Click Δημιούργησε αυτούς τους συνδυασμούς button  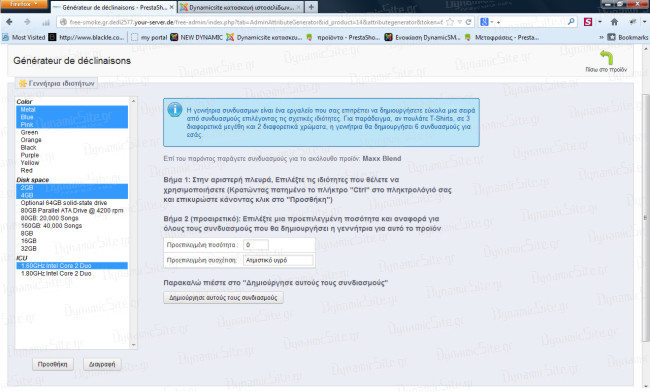point(223,298)
